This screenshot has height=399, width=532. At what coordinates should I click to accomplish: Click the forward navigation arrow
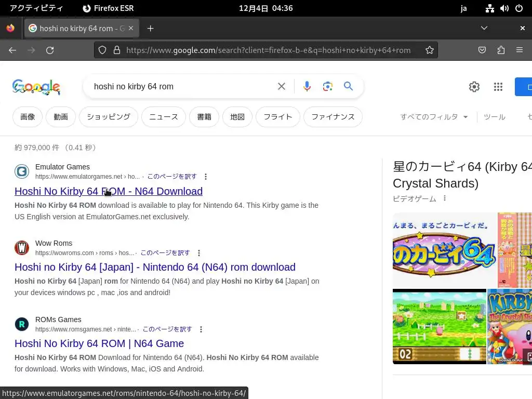pos(31,50)
